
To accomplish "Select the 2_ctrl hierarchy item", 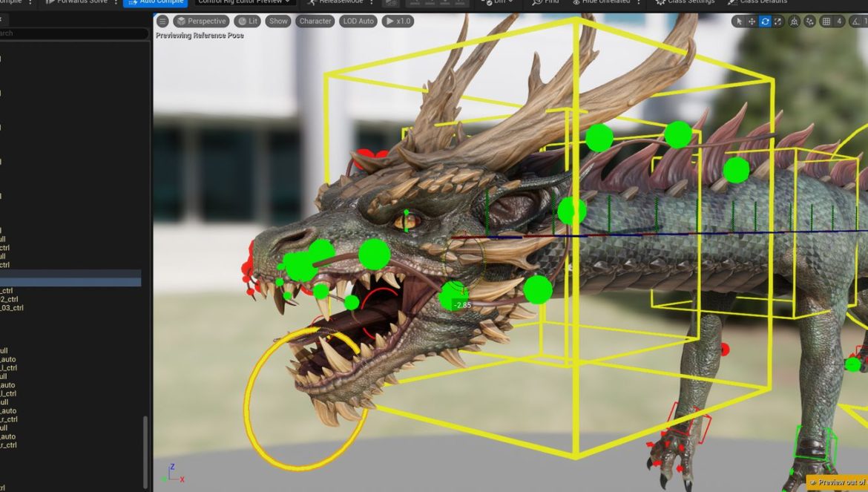I will [x=9, y=299].
